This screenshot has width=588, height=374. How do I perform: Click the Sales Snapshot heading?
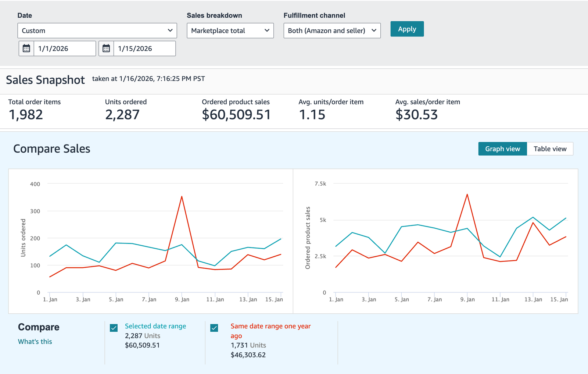click(45, 80)
